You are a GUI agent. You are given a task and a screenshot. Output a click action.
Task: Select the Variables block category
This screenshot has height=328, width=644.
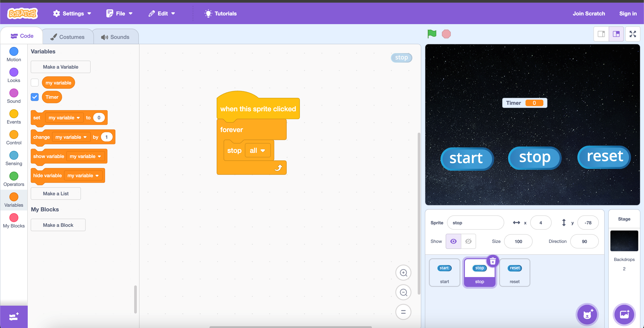(x=14, y=200)
